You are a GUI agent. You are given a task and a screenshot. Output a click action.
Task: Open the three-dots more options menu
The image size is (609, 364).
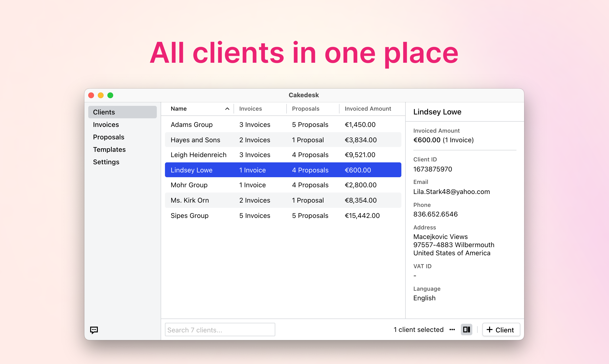tap(452, 330)
